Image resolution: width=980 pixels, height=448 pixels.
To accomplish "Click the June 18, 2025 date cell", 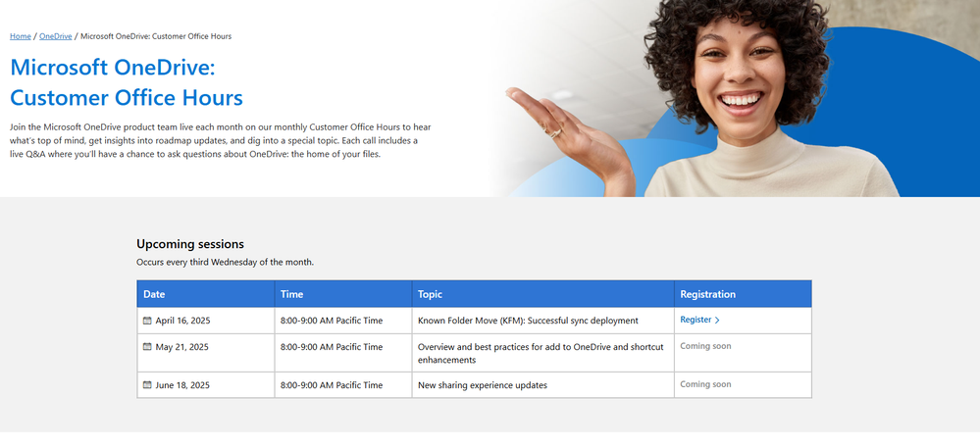I will 206,385.
